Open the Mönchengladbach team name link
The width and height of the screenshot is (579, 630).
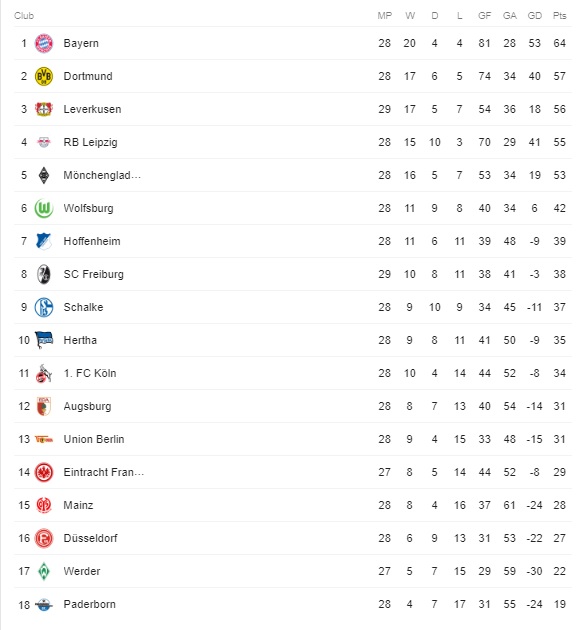click(x=102, y=175)
